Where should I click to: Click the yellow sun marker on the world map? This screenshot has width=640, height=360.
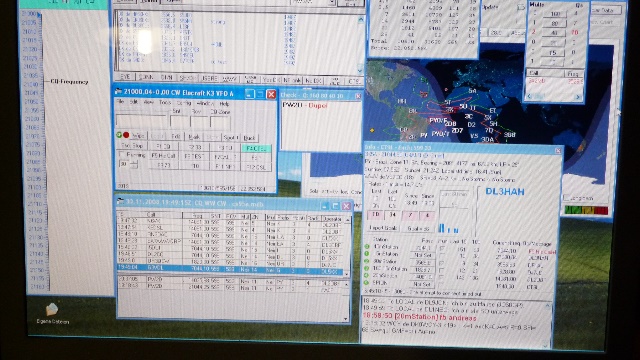click(x=372, y=130)
